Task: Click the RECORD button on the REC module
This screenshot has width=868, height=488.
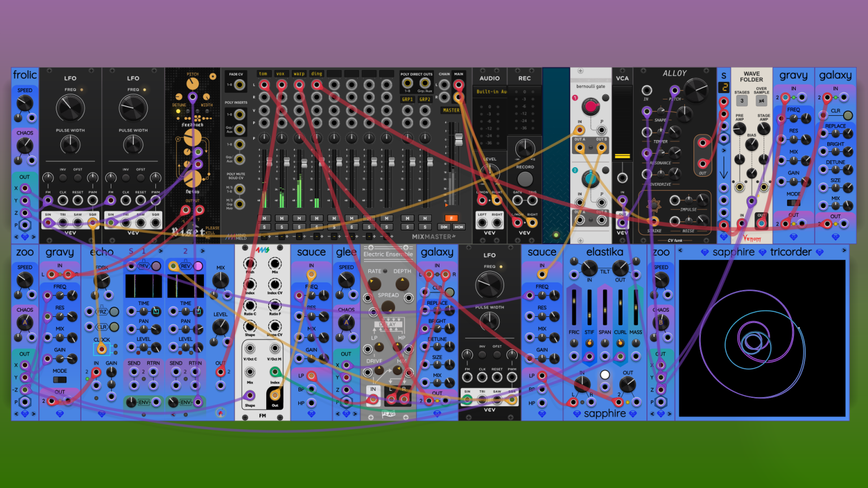Action: point(525,179)
